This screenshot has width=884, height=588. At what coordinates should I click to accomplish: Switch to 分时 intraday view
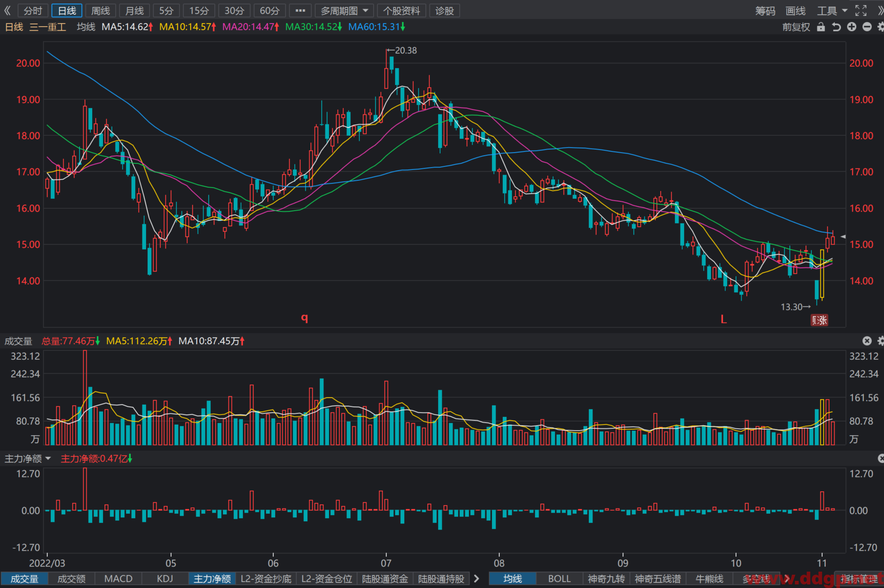coord(33,11)
